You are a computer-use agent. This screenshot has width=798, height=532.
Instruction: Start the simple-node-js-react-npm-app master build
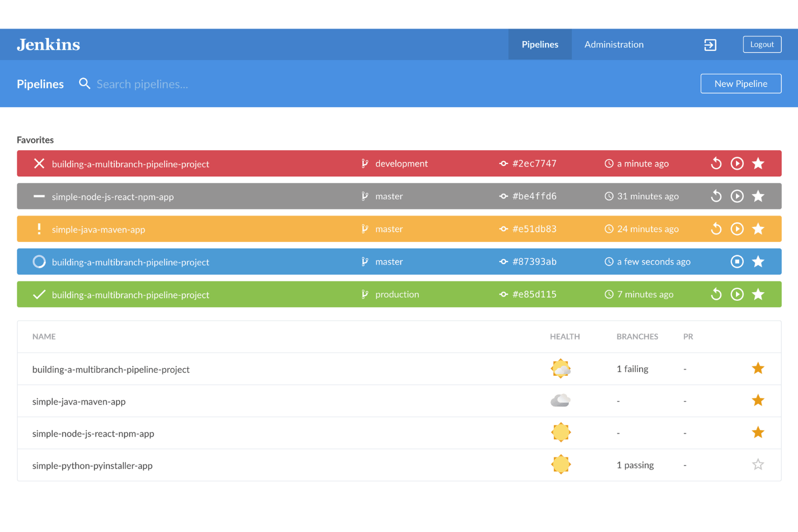(737, 196)
